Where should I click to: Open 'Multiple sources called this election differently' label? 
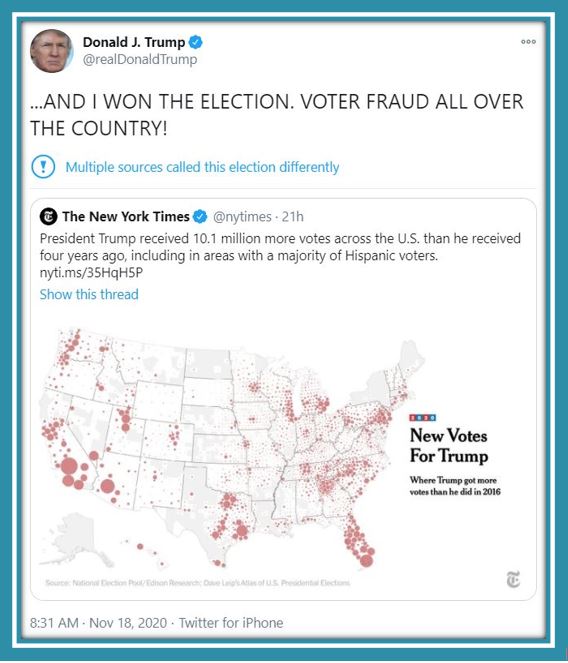(x=202, y=167)
